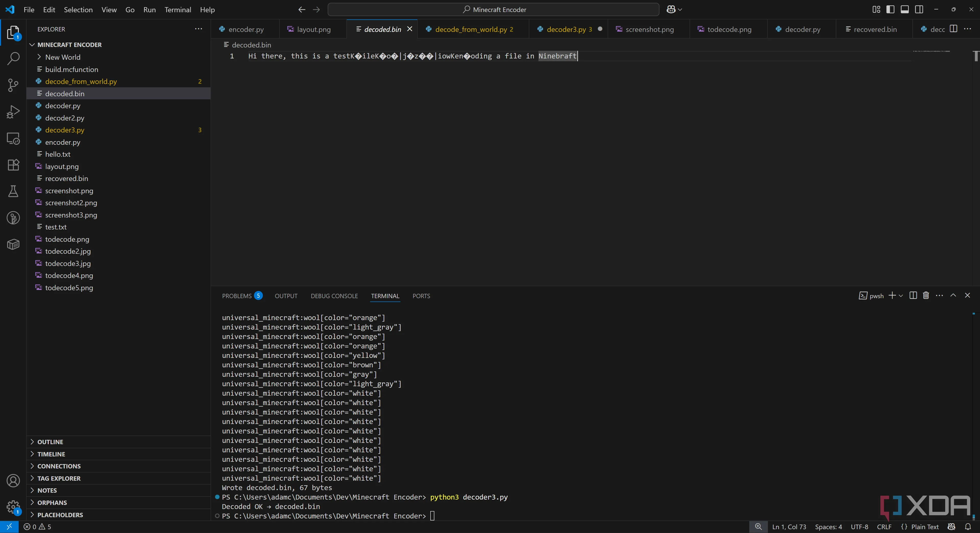Screen dimensions: 980x533
Task: Expand the TAG EXPLORER section
Action: pyautogui.click(x=118, y=478)
